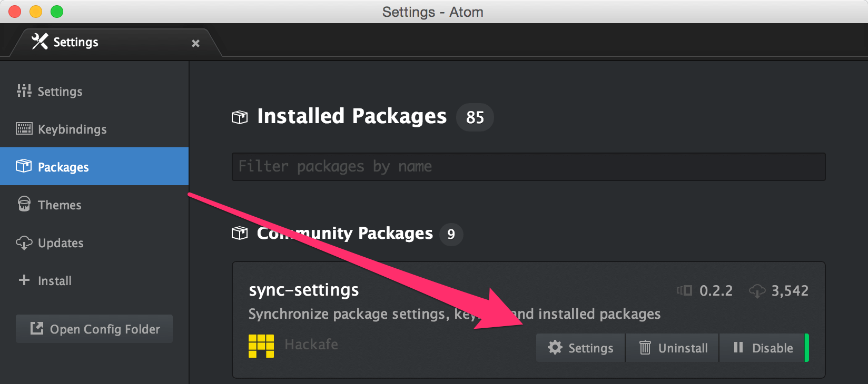
Task: Click the trash icon on Uninstall button
Action: [645, 347]
